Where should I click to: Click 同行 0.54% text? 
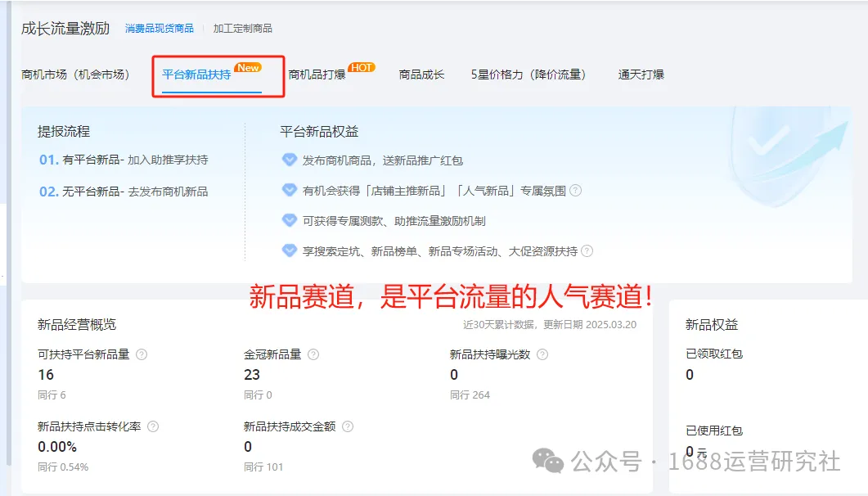(63, 467)
